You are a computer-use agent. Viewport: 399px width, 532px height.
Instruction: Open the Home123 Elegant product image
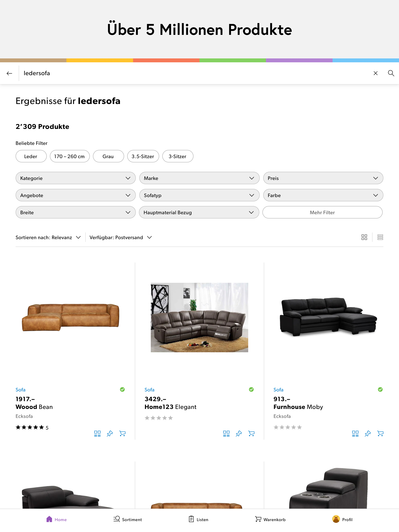[199, 317]
